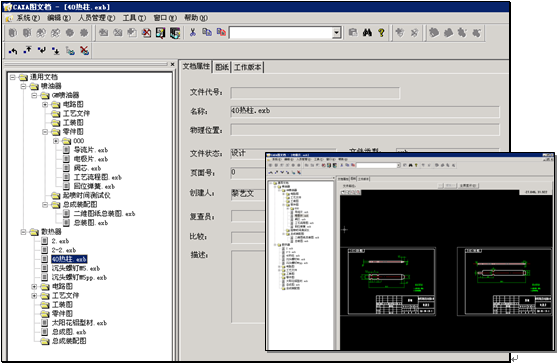Open the 人员管理 menu
This screenshot has width=560, height=364.
[x=97, y=18]
